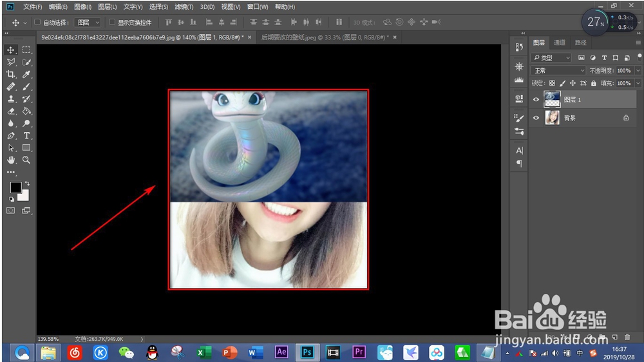Open the layer filter 类型 dropdown
Image resolution: width=644 pixels, height=362 pixels.
coord(551,57)
